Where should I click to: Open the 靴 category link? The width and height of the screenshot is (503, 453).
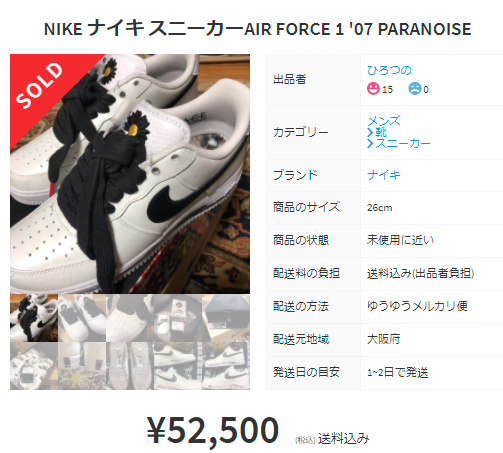coord(381,132)
